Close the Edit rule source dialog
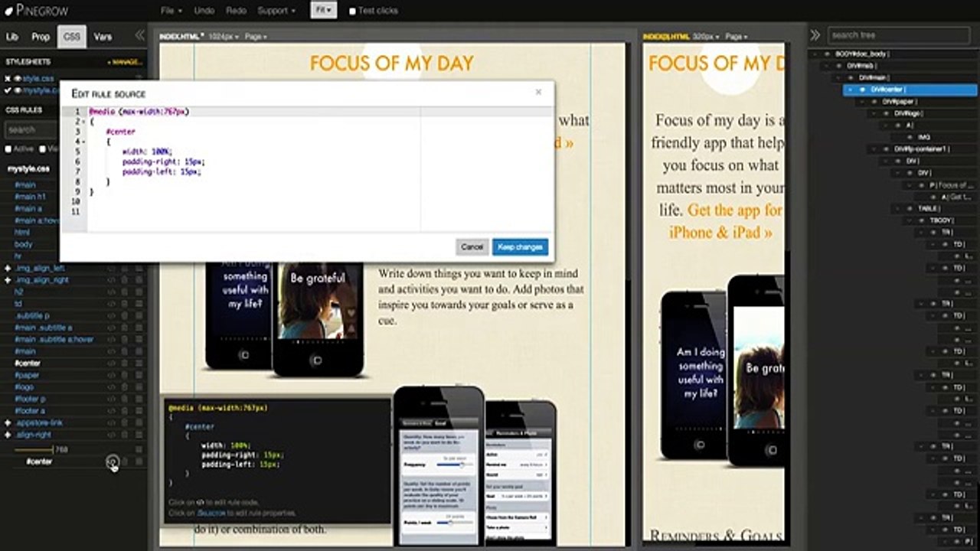Image resolution: width=980 pixels, height=551 pixels. pyautogui.click(x=538, y=92)
